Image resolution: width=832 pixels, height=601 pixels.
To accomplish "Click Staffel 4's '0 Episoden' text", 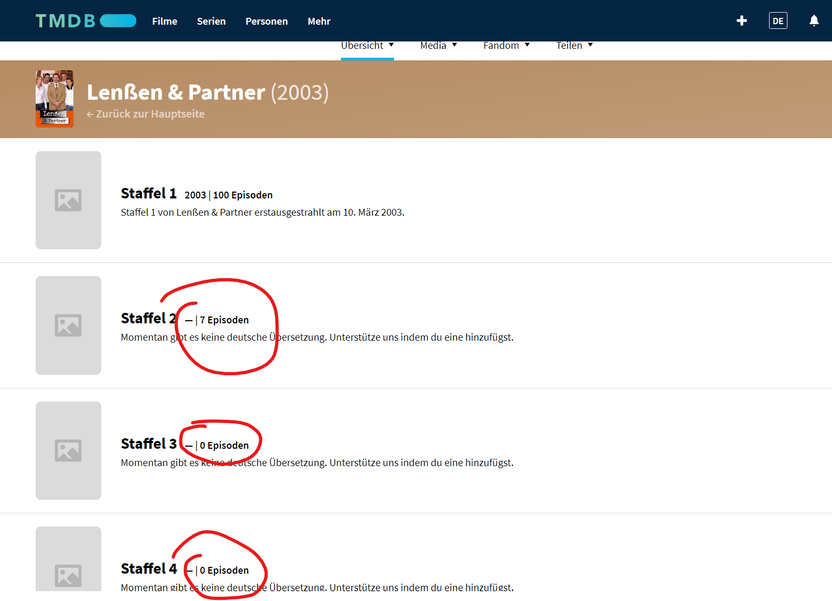I will click(224, 570).
